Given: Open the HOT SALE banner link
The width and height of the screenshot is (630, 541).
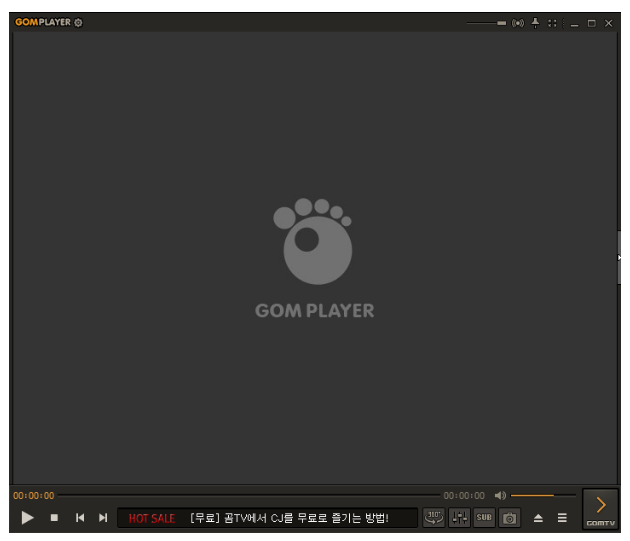Looking at the screenshot, I should pyautogui.click(x=267, y=518).
